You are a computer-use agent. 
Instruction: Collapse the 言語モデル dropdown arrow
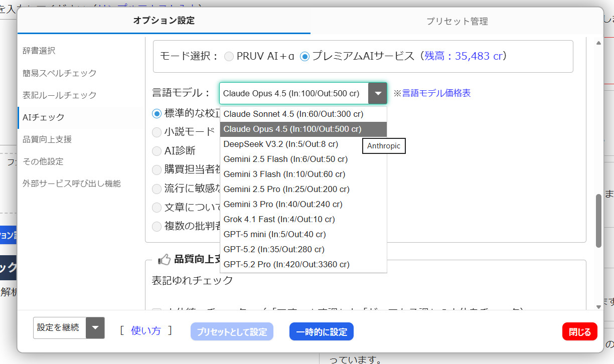pyautogui.click(x=378, y=93)
